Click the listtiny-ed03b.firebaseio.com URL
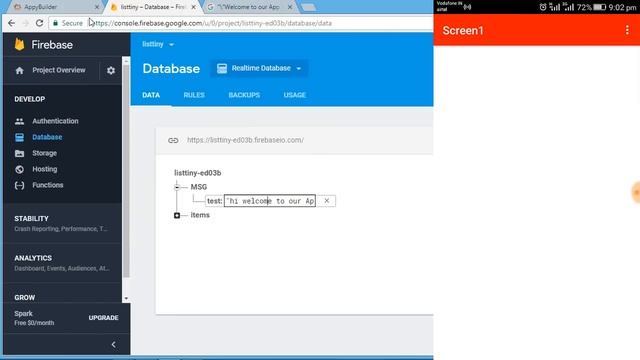Viewport: 640px width, 360px height. coord(245,140)
